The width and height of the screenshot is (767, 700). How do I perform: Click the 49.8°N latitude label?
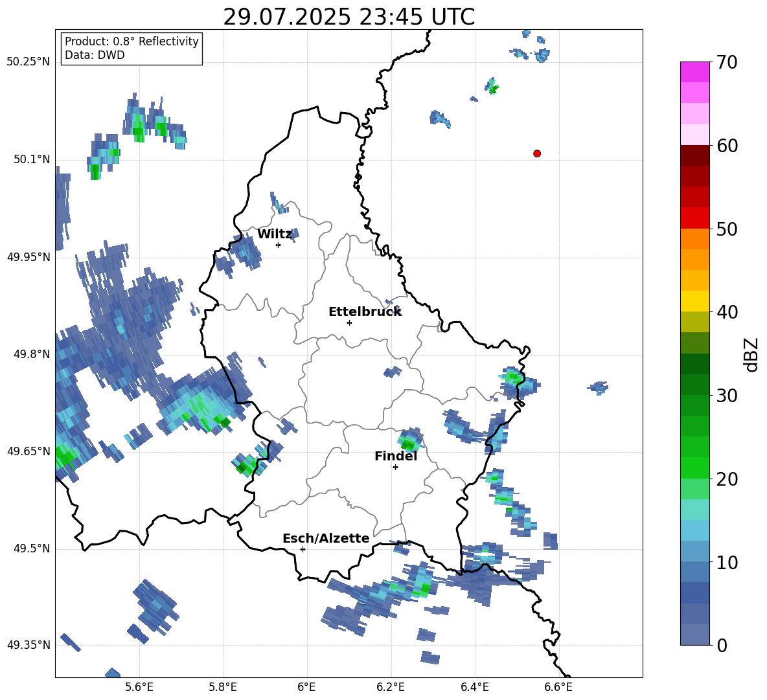pyautogui.click(x=31, y=354)
